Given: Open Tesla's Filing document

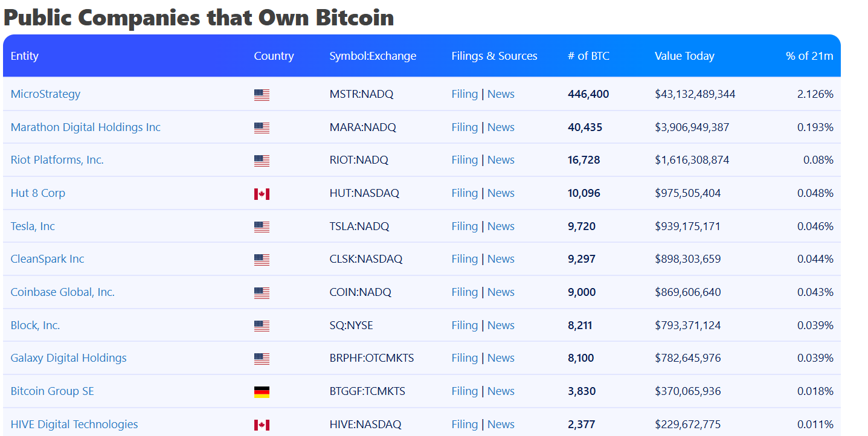Looking at the screenshot, I should 464,226.
